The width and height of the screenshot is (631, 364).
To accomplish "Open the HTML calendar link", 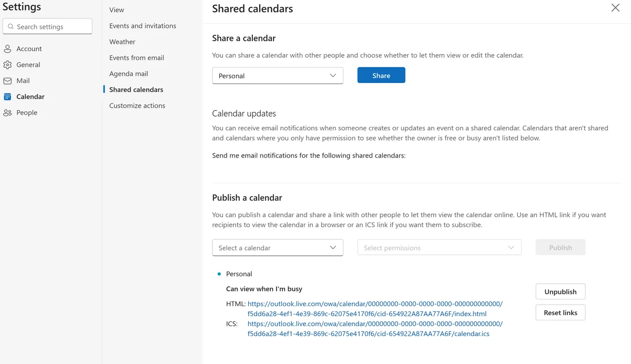I will point(374,303).
